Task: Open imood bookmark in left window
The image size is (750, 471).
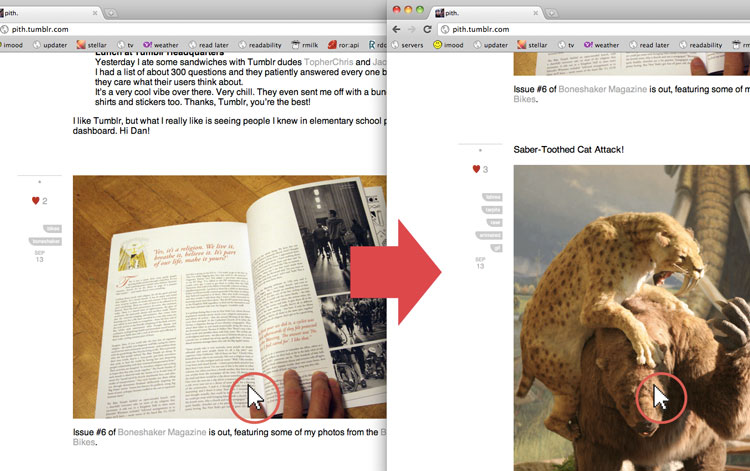Action: pyautogui.click(x=11, y=45)
